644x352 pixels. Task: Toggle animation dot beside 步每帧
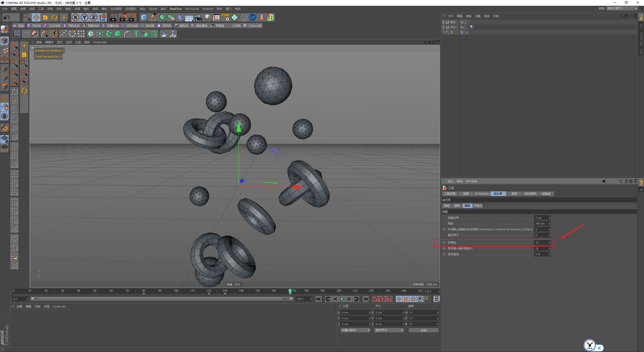tap(444, 243)
